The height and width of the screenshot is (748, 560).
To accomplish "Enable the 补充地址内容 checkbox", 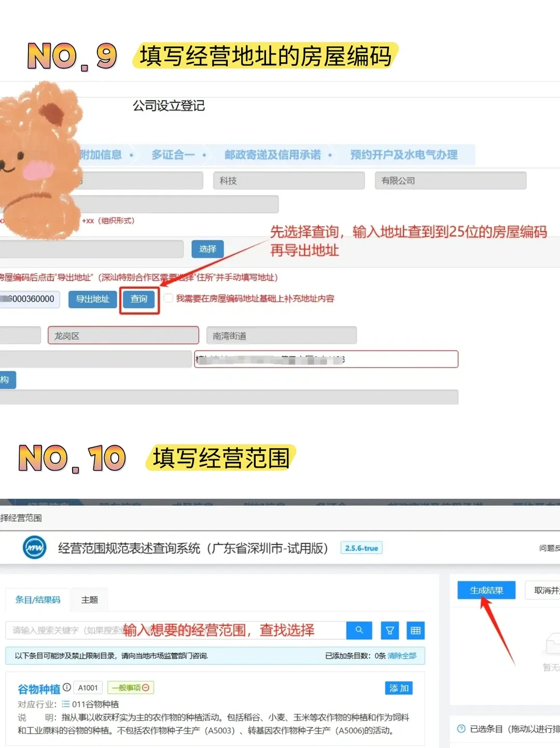I will tap(168, 298).
